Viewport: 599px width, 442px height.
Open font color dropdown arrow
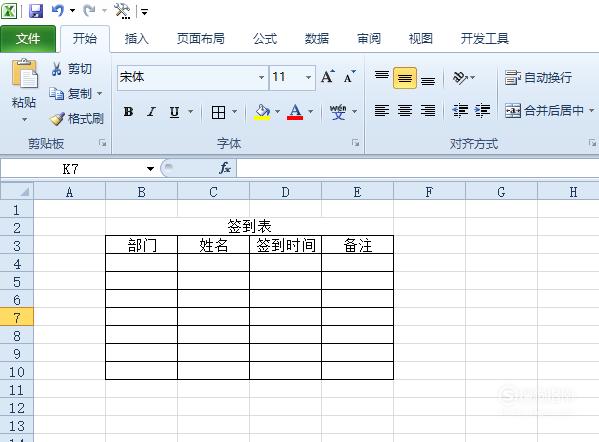click(x=310, y=112)
